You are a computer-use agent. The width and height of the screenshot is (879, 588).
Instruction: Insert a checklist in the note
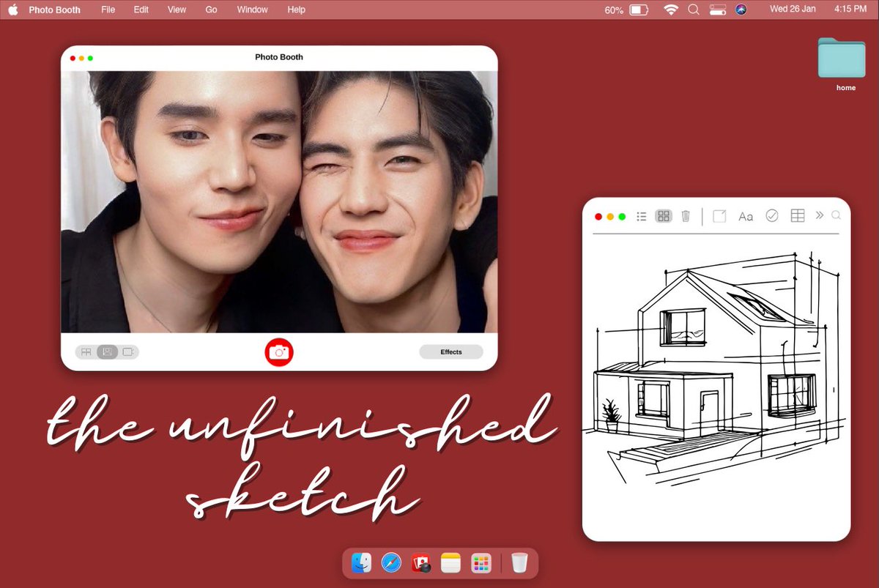772,215
